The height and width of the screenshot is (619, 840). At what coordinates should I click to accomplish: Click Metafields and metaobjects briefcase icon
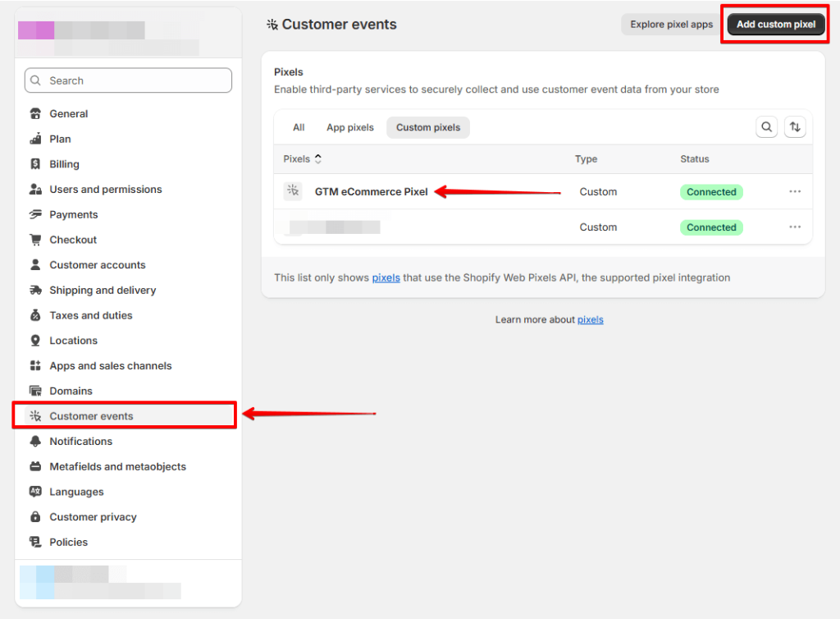pos(35,466)
